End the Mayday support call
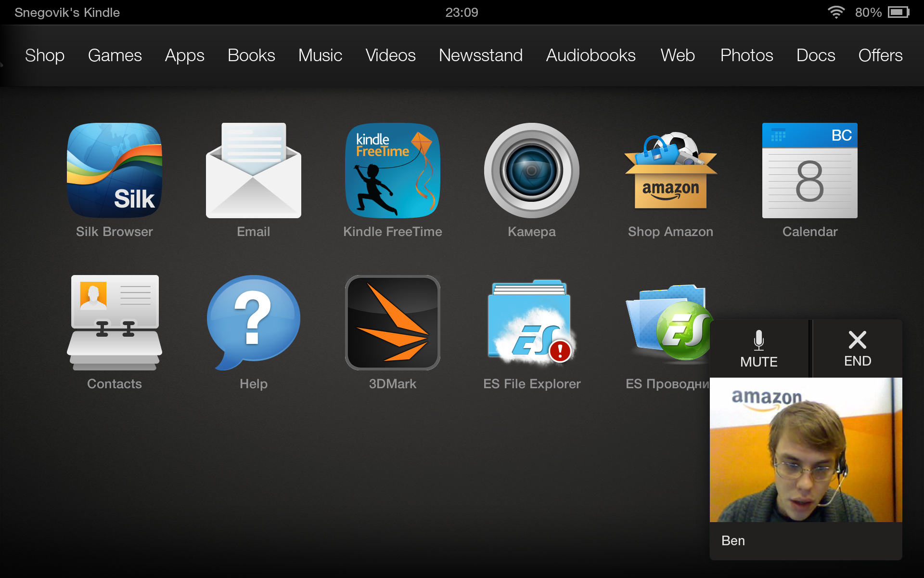924x578 pixels. (x=858, y=349)
